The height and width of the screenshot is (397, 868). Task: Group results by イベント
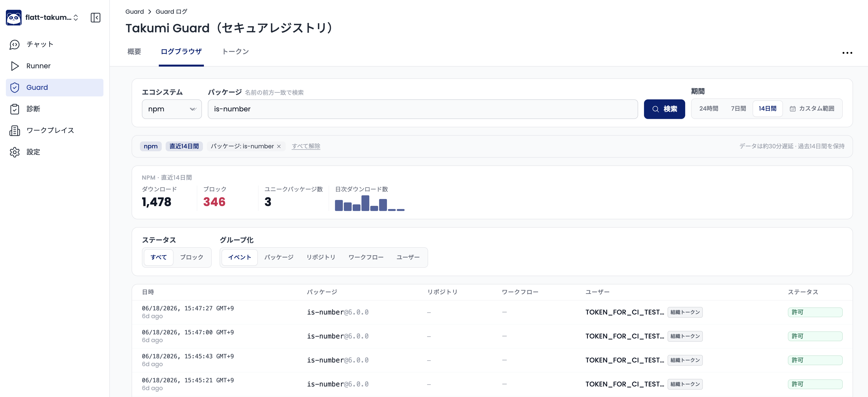pyautogui.click(x=240, y=257)
